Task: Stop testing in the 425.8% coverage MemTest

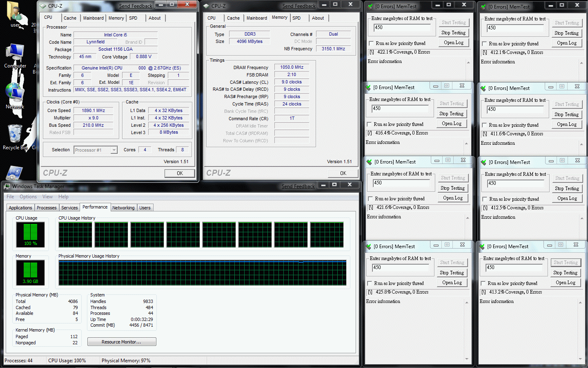Action: click(452, 273)
